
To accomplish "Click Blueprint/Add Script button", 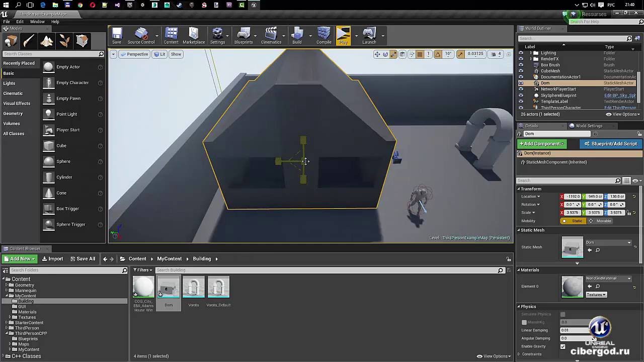I will pyautogui.click(x=611, y=144).
